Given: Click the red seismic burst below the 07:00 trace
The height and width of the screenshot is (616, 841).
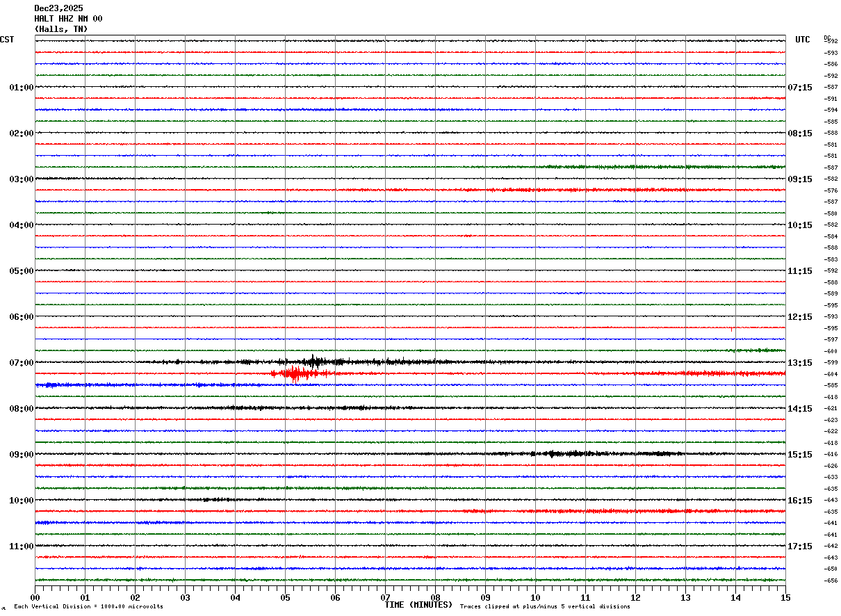Looking at the screenshot, I should [294, 374].
